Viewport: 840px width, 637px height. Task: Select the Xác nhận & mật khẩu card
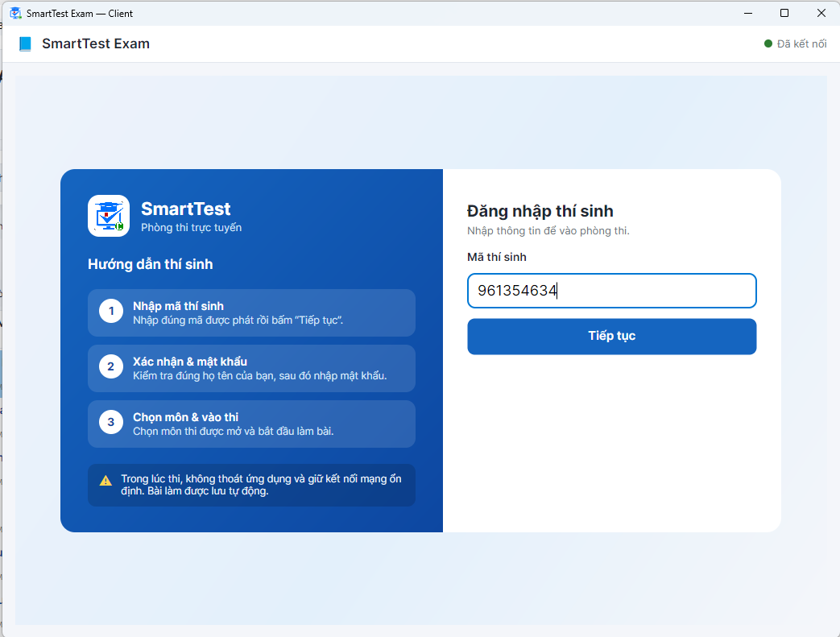[252, 369]
